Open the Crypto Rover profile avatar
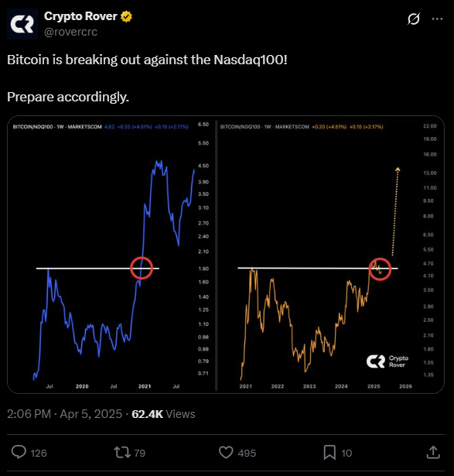Image resolution: width=454 pixels, height=476 pixels. click(22, 24)
